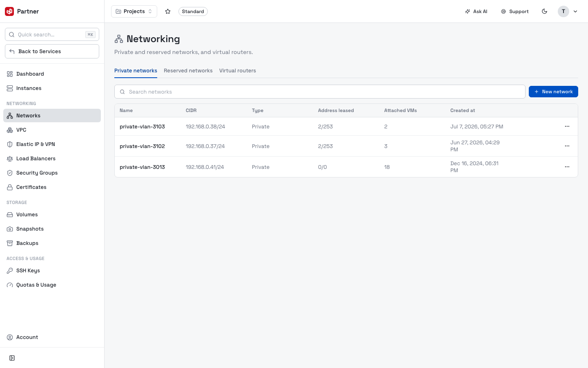Screen dimensions: 588x368
Task: Click the Elastic IP shield icon
Action: tap(10, 144)
